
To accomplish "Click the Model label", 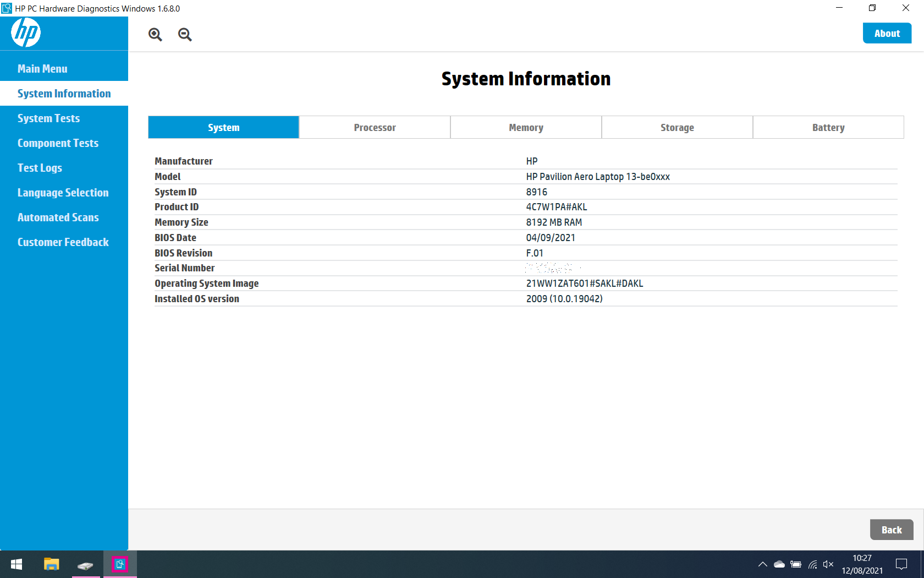I will (168, 177).
